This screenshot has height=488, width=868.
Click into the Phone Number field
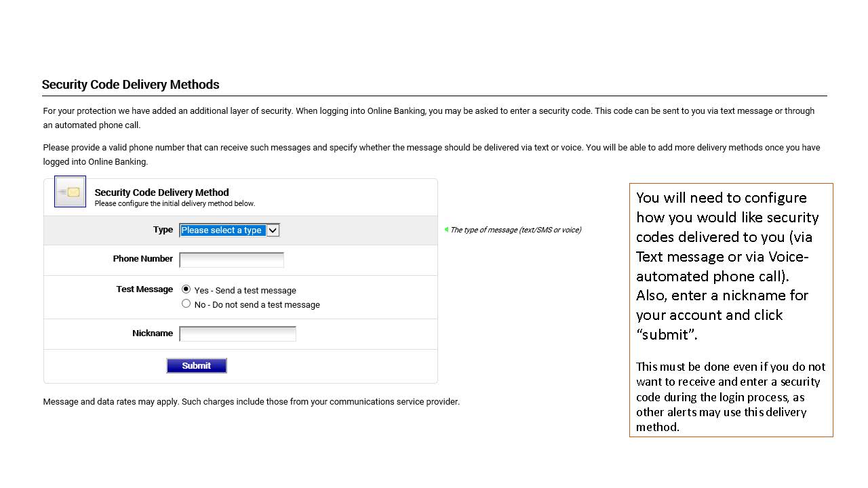click(231, 260)
